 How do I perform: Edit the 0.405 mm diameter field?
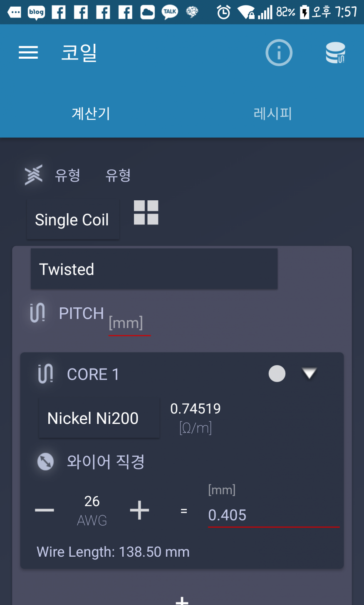pos(273,515)
